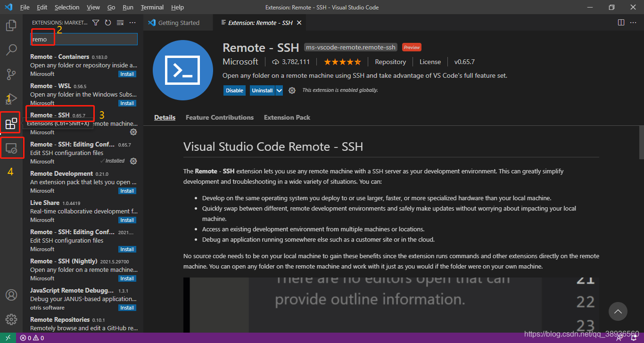Open the Repository link
Image resolution: width=644 pixels, height=343 pixels.
390,62
